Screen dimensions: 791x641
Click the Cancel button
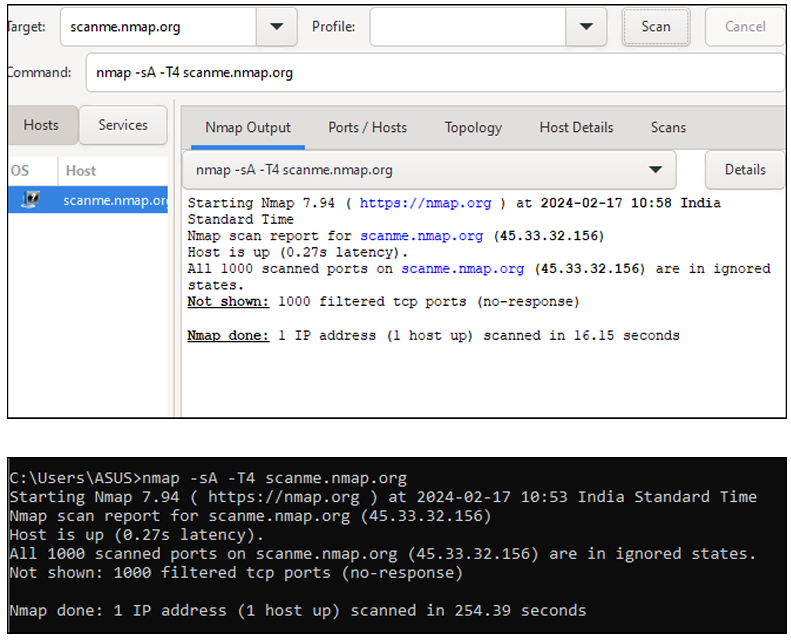[x=745, y=27]
